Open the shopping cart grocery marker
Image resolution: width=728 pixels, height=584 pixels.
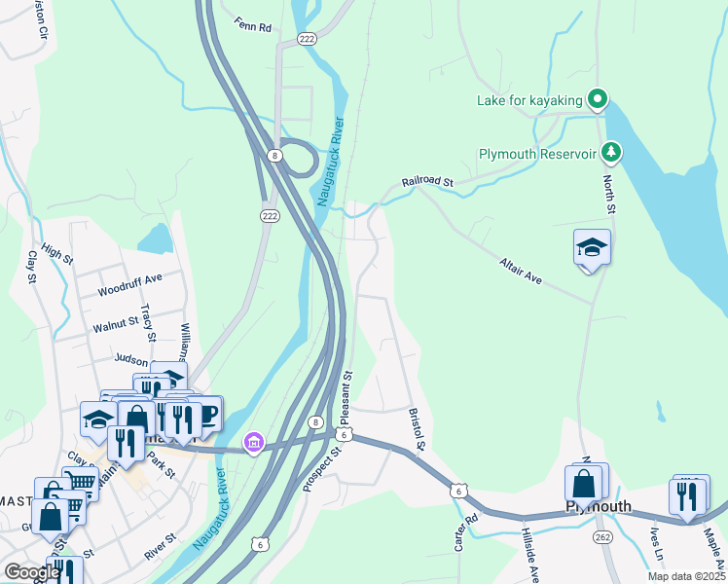[x=82, y=484]
